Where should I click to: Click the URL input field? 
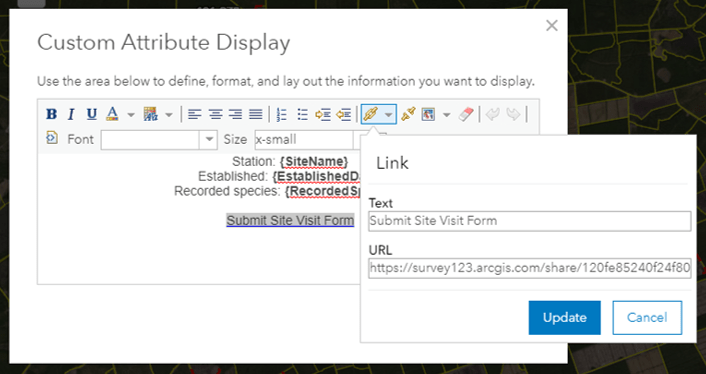(530, 268)
